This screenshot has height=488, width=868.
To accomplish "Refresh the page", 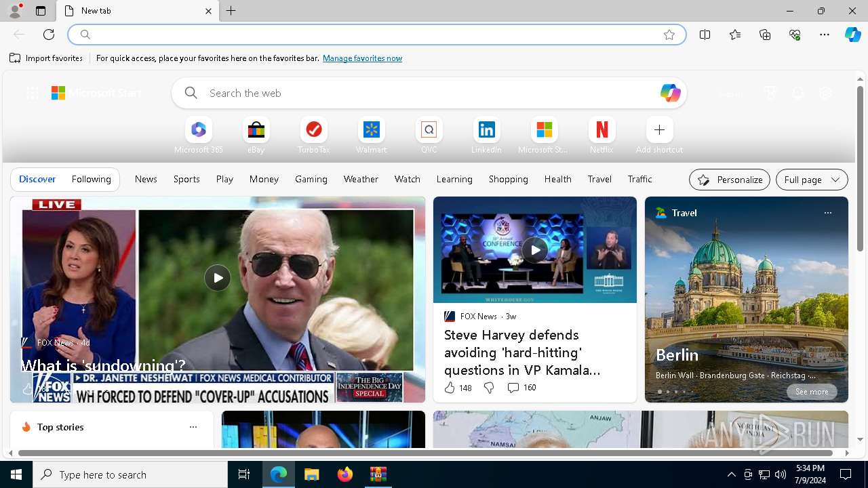I will coord(49,35).
